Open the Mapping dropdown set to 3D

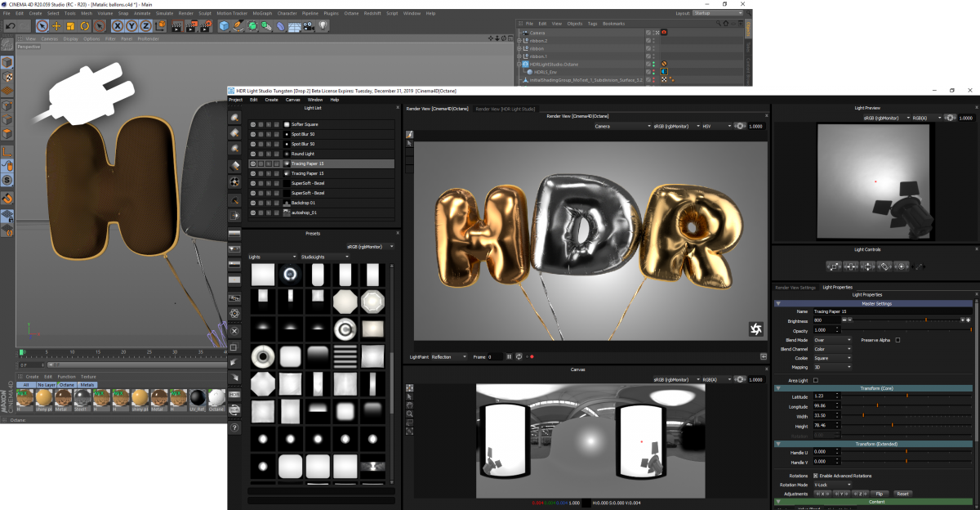tap(832, 367)
